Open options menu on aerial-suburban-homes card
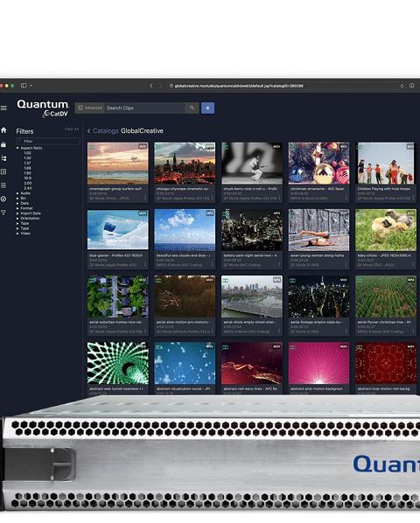 (145, 331)
